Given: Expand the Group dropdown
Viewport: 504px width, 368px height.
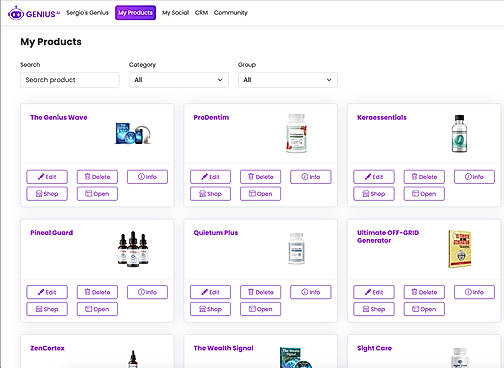Looking at the screenshot, I should pos(288,80).
